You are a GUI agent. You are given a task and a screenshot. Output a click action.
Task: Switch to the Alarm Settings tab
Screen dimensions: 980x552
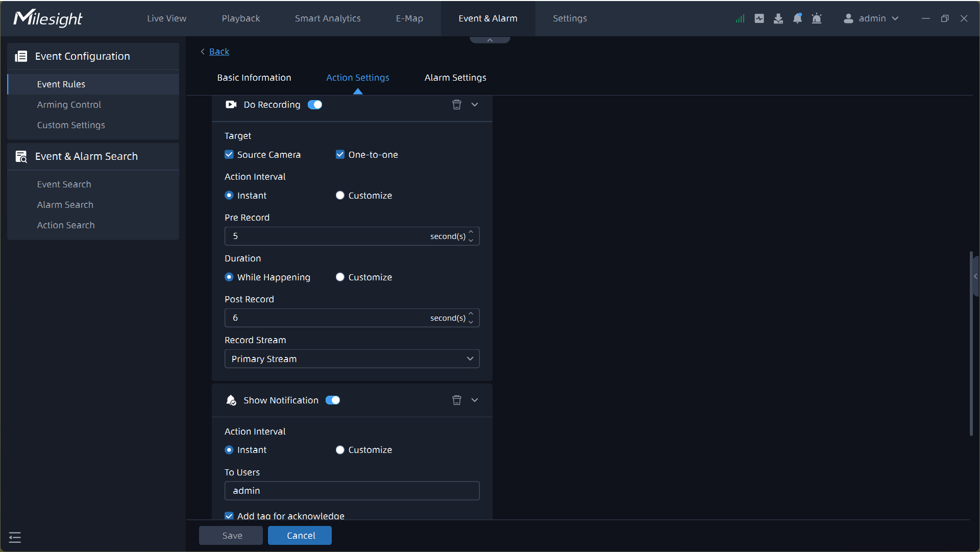[455, 78]
